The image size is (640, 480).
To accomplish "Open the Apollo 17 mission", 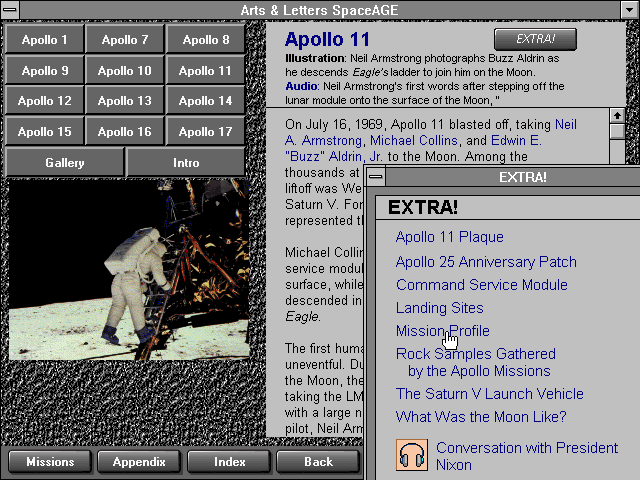I will click(206, 131).
